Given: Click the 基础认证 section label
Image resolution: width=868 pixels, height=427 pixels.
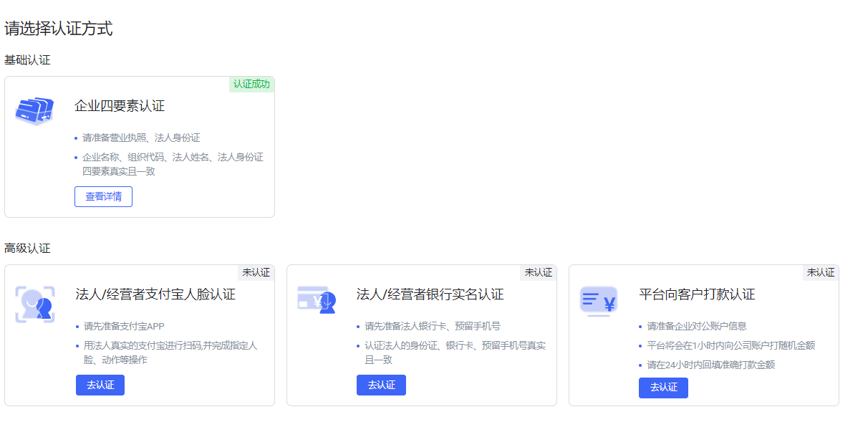Looking at the screenshot, I should click(x=27, y=60).
